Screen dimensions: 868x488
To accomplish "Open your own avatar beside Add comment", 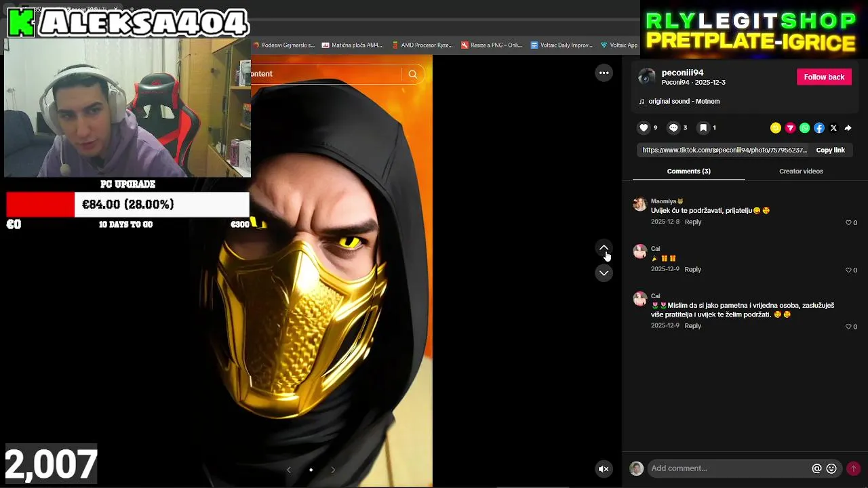I will (636, 468).
